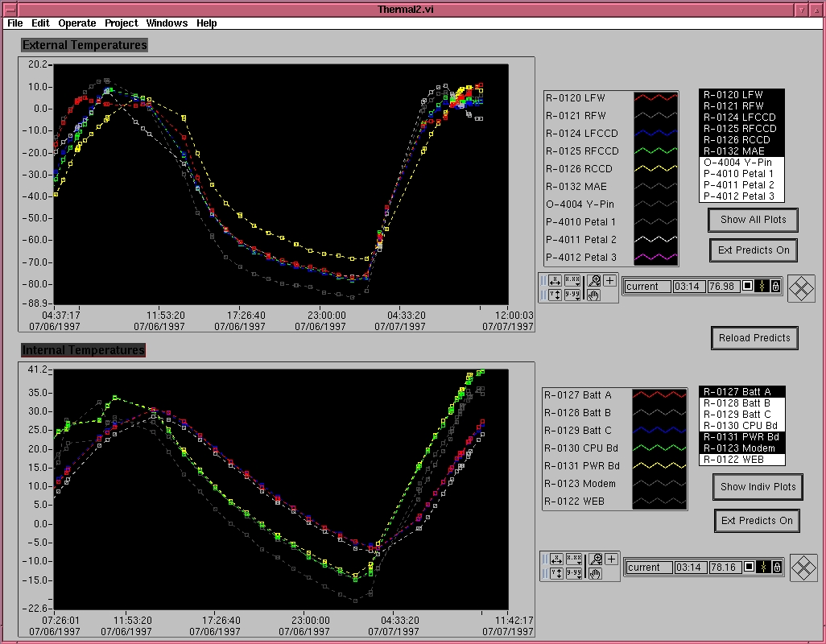
Task: Toggle cursor lock icon in External Temperatures cursor
Action: (775, 287)
